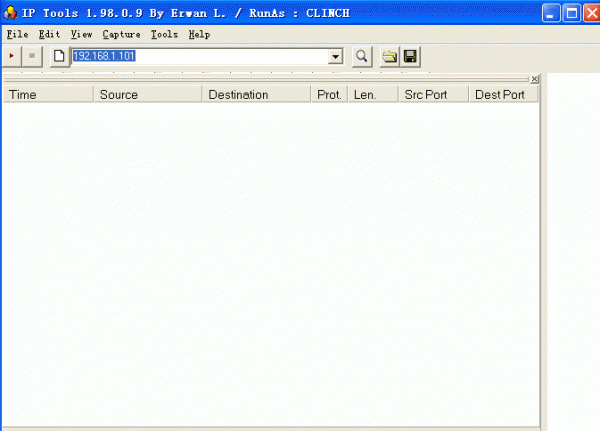Sort by the Source column header
The width and height of the screenshot is (600, 431).
point(148,95)
